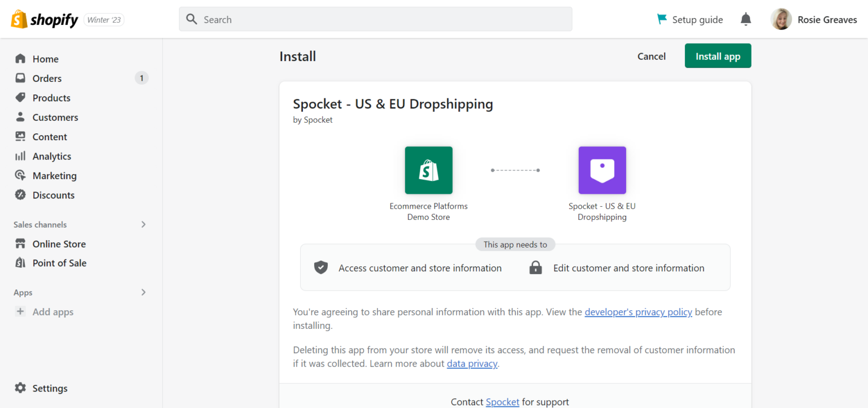The image size is (868, 408).
Task: Go to Customers in sidebar
Action: click(x=55, y=118)
